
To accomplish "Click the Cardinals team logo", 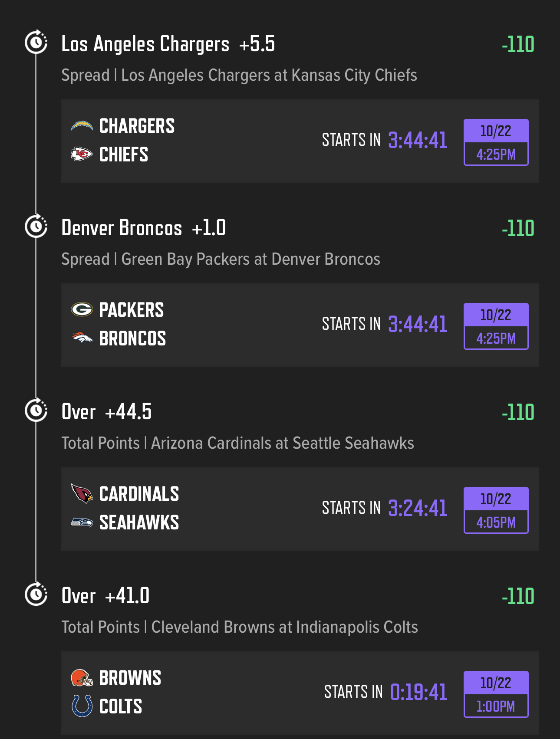I will [82, 493].
